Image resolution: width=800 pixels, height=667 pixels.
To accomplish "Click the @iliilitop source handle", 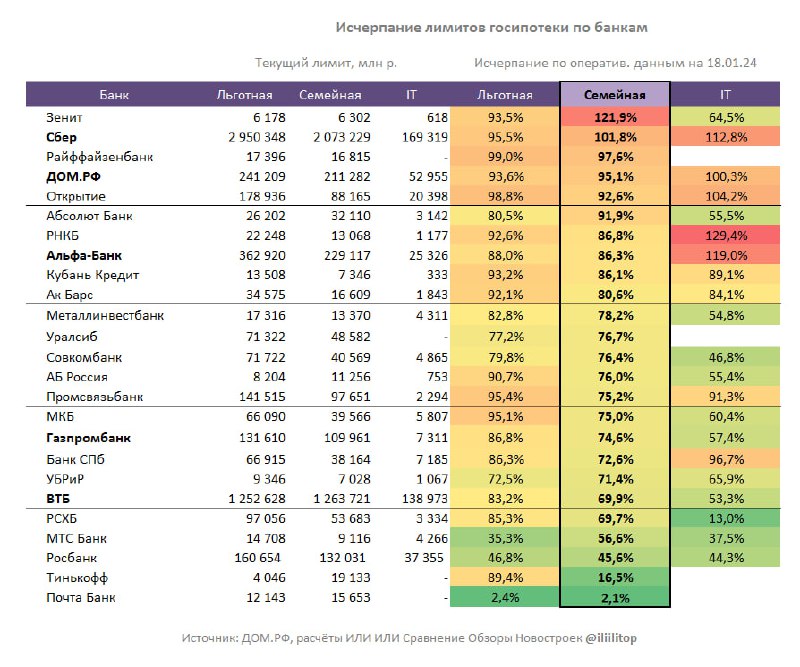I will [611, 638].
